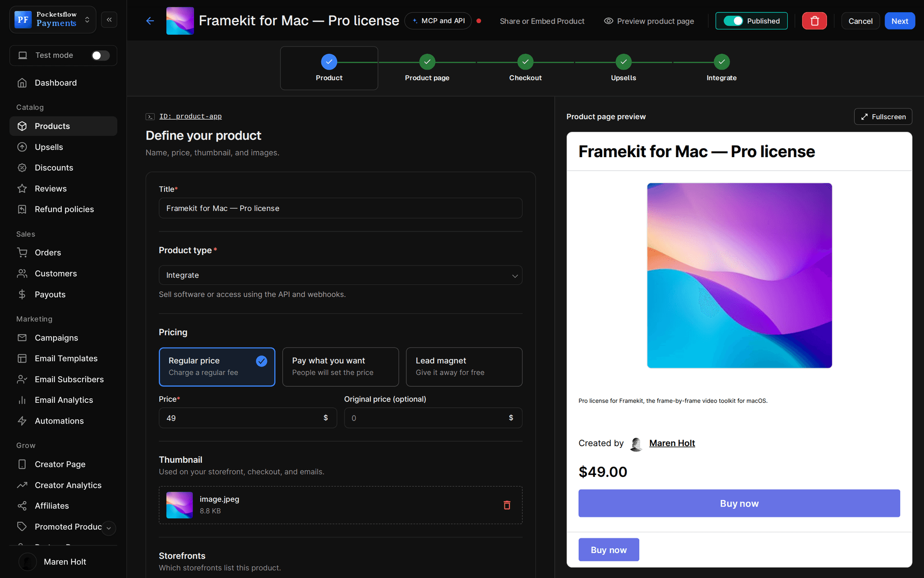Screen dimensions: 924x578
Task: Expand the sidebar scroll-down chevron near Promoted Products
Action: [109, 528]
